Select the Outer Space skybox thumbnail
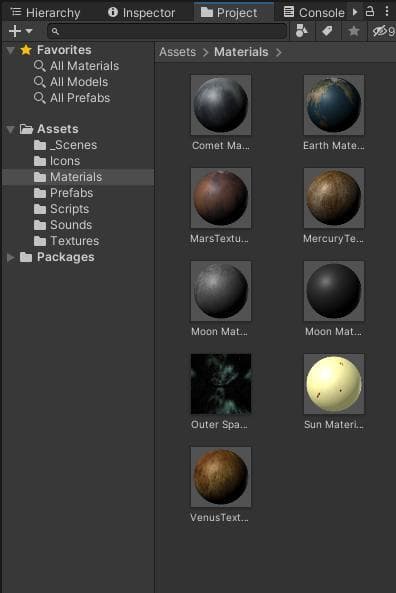The width and height of the screenshot is (396, 593). 221,384
